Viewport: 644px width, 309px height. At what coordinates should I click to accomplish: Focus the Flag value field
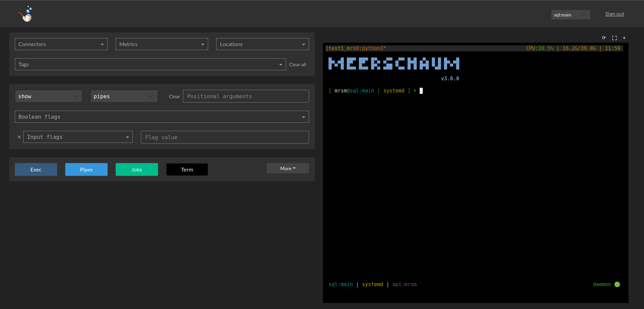(x=225, y=137)
